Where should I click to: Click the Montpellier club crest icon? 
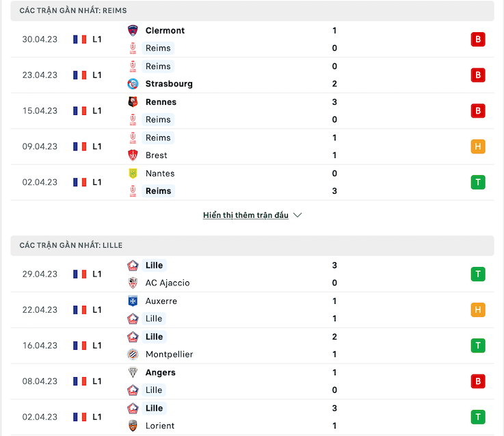133,355
